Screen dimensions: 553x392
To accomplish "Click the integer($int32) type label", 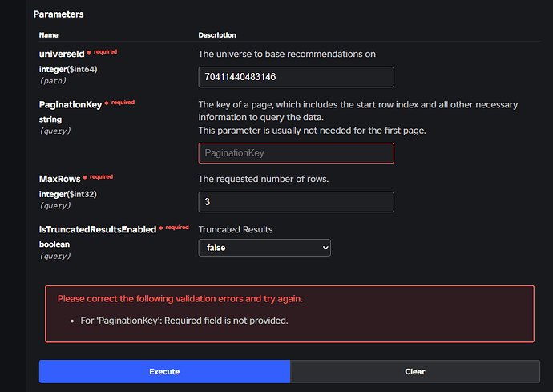I will click(68, 193).
